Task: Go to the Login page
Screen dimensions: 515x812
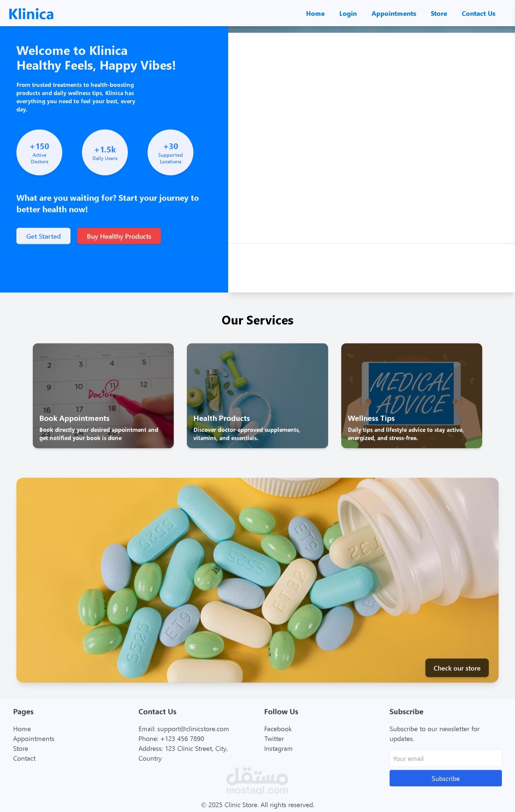Action: click(x=348, y=13)
